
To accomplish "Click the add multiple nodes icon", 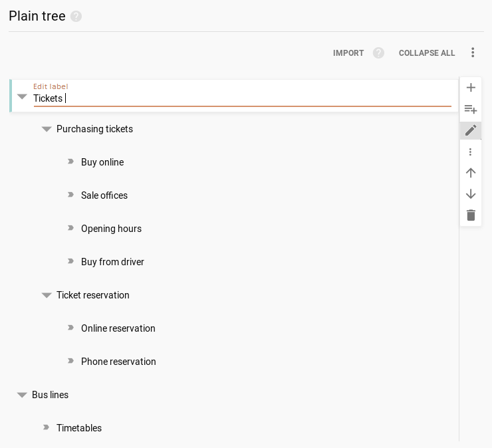I will (471, 109).
